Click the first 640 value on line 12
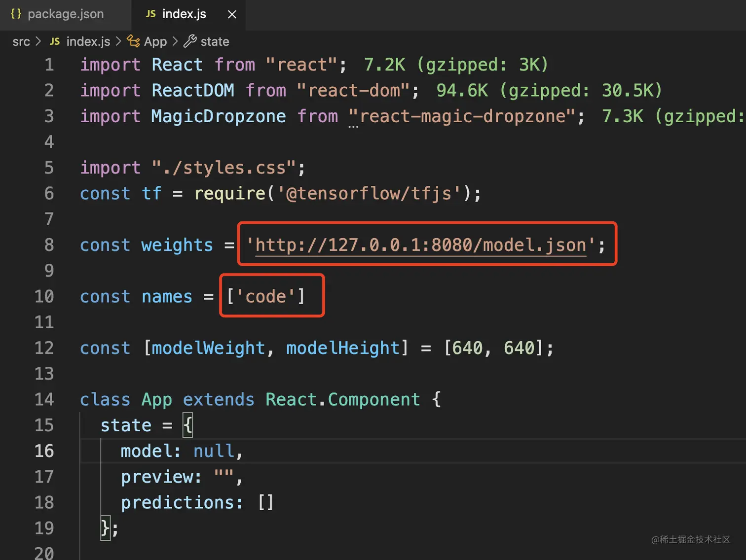The width and height of the screenshot is (746, 560). pyautogui.click(x=467, y=348)
